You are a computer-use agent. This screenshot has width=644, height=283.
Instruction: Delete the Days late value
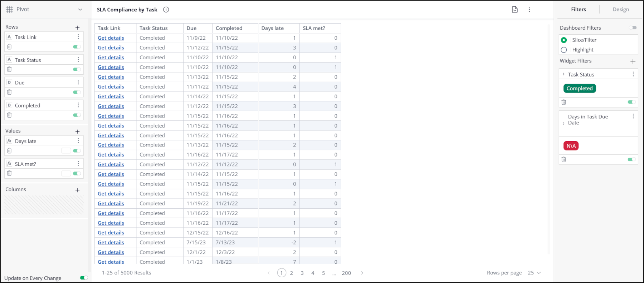click(x=10, y=151)
